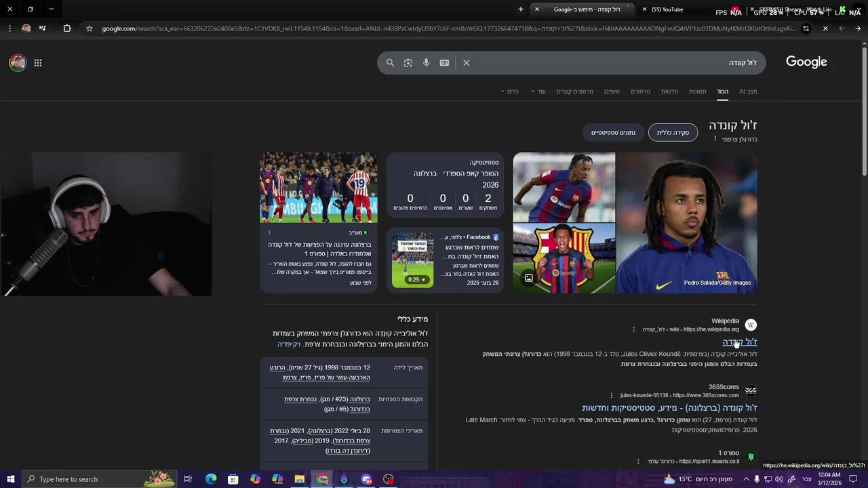
Task: Open Microsoft Store from the taskbar
Action: (x=233, y=479)
